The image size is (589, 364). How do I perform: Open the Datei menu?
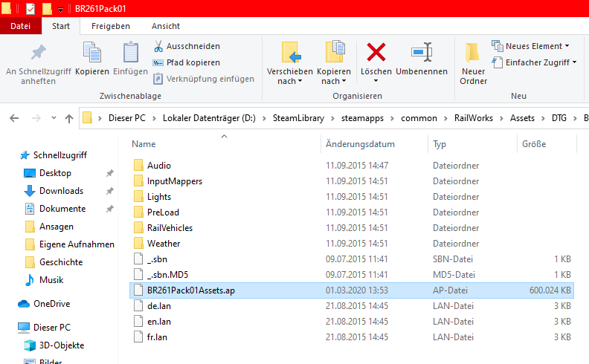pyautogui.click(x=21, y=26)
